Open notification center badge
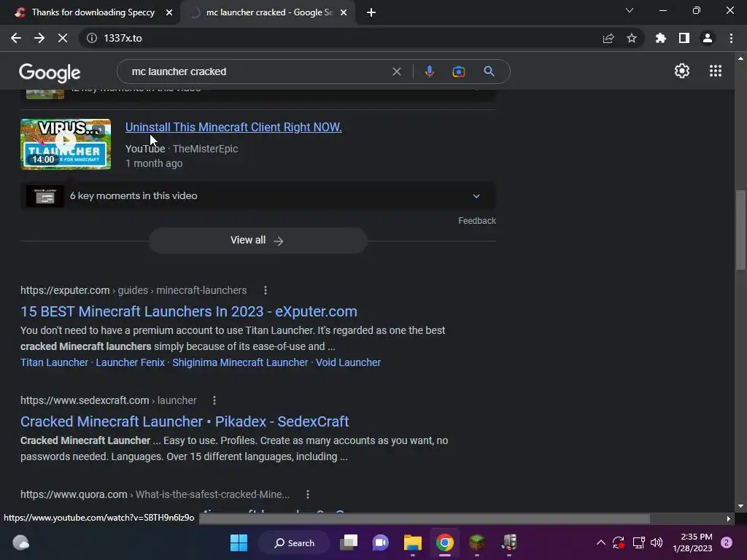The image size is (747, 560). click(727, 542)
